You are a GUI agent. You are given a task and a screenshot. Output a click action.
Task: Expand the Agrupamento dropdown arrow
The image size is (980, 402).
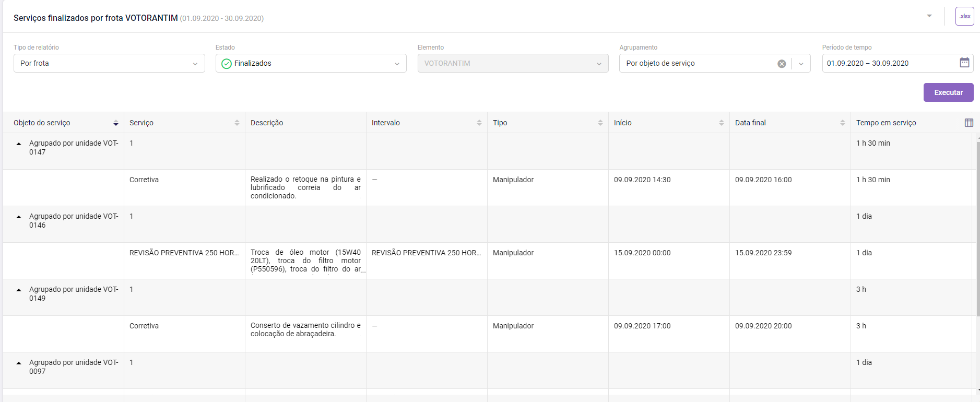coord(801,64)
